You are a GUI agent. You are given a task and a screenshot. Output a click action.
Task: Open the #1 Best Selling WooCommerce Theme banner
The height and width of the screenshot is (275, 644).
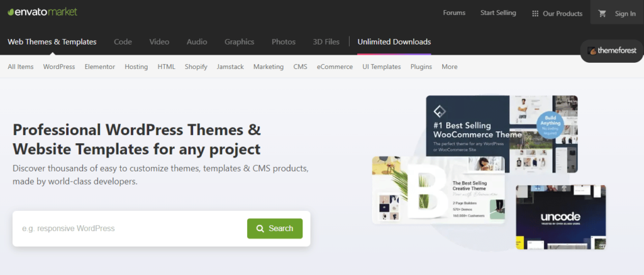(502, 134)
